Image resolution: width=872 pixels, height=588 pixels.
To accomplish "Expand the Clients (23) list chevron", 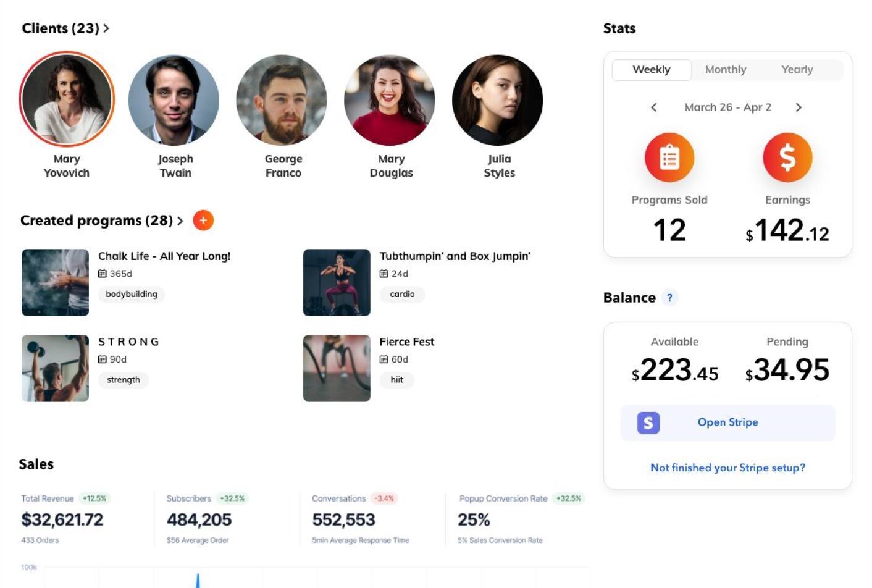I will pos(106,28).
